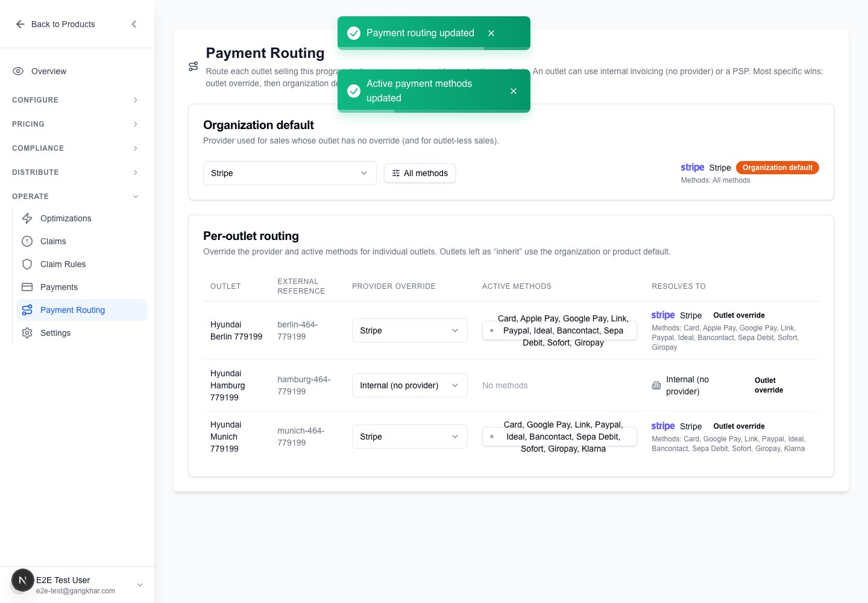868x603 pixels.
Task: Open provider override dropdown for Hyundai Hamburg
Action: pyautogui.click(x=410, y=385)
